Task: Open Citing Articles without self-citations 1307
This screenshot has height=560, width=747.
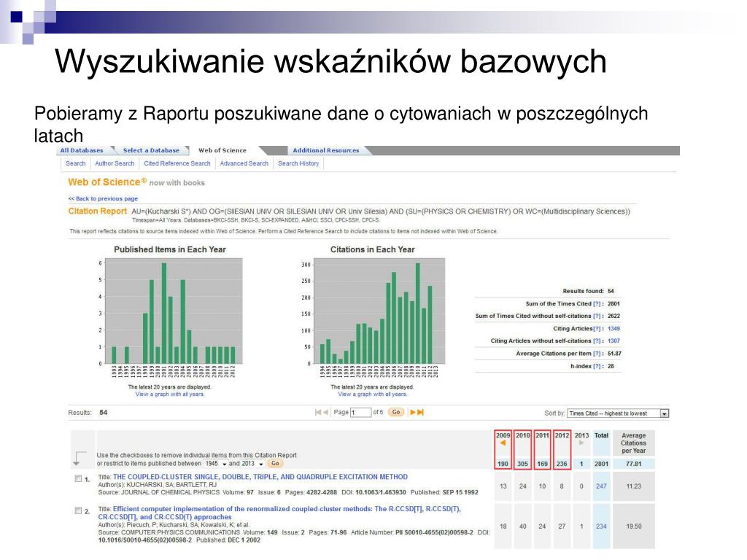Action: pos(614,341)
